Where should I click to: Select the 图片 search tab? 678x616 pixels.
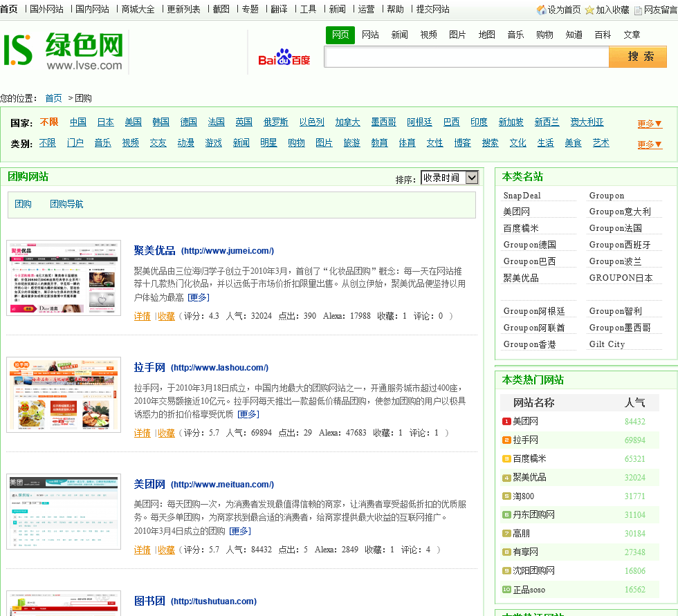[457, 35]
